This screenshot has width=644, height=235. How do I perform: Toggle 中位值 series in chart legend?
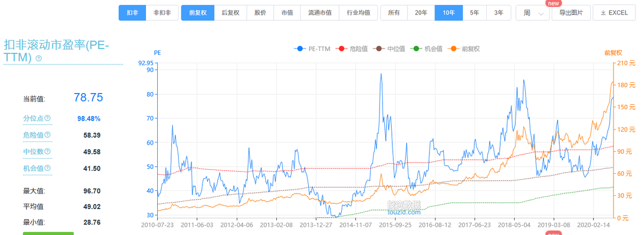coord(389,48)
